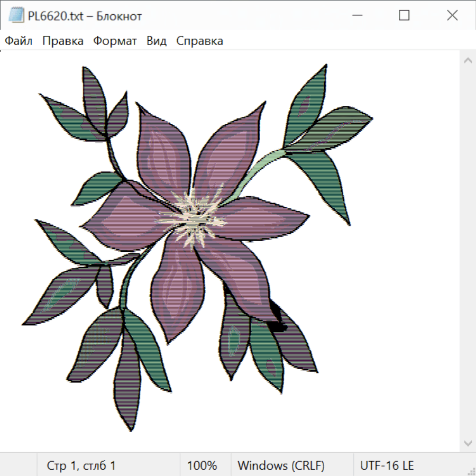Screen dimensions: 476x476
Task: Click the 'Стр 1, стлб 1' status indicator
Action: 81,466
